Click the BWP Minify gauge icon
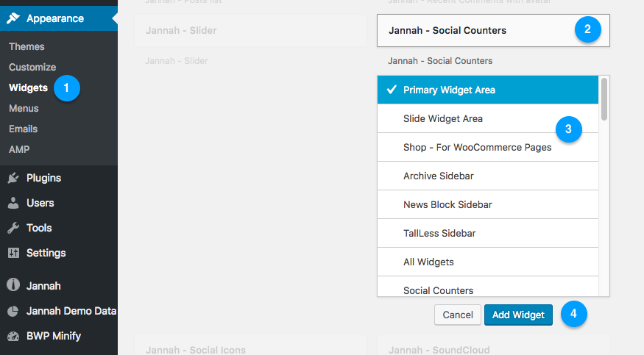 (x=13, y=336)
